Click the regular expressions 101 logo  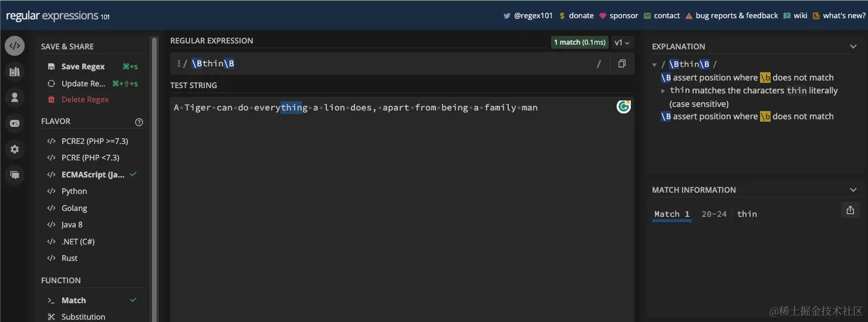58,16
